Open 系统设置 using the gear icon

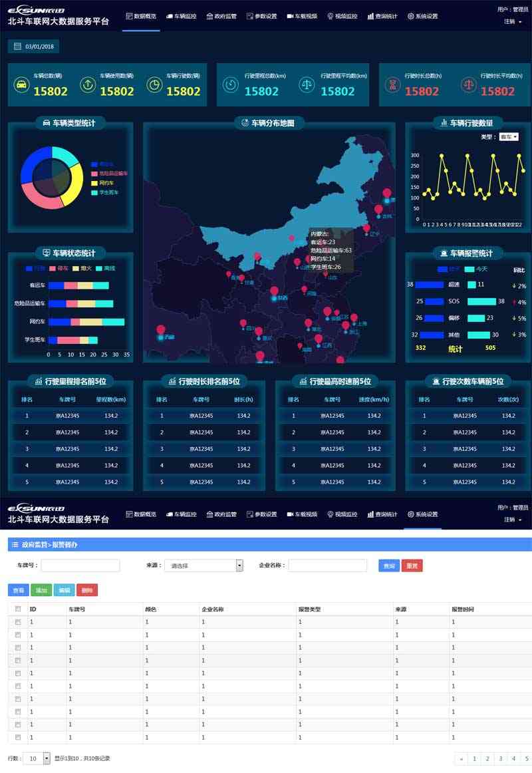coord(410,15)
